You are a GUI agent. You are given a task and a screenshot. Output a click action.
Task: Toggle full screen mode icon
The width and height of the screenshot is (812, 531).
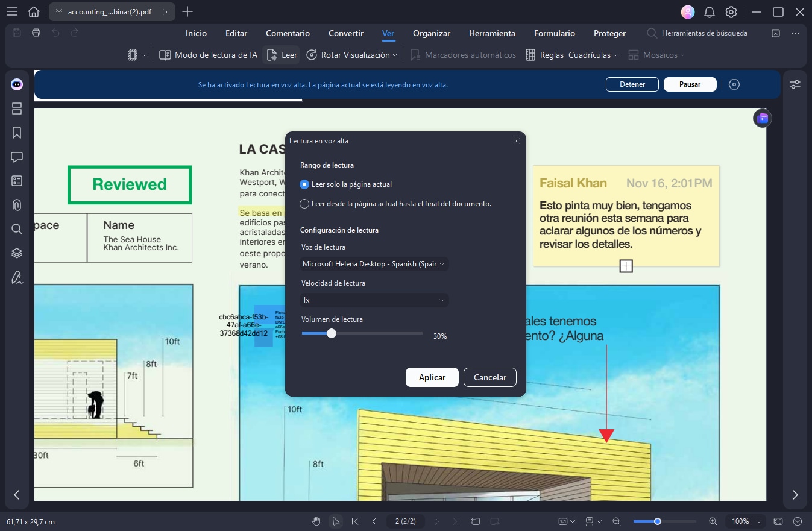coord(778,521)
